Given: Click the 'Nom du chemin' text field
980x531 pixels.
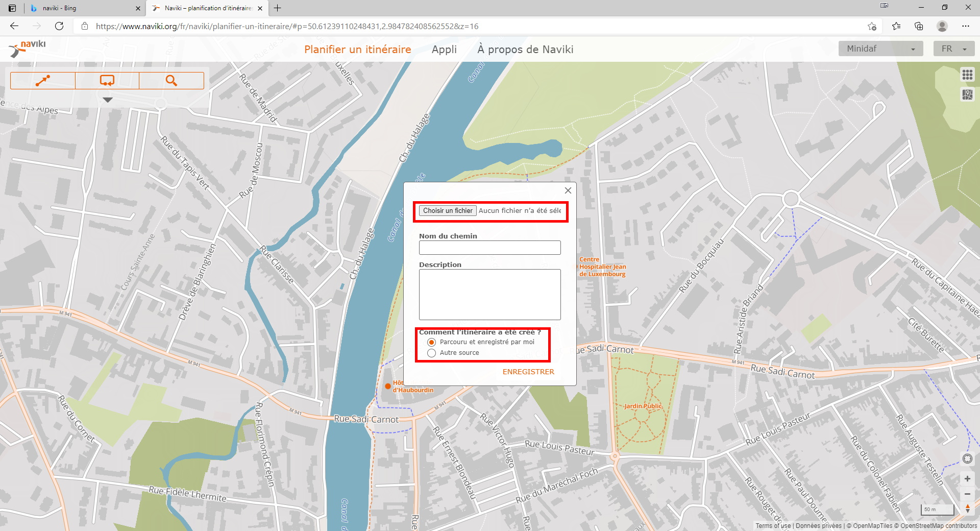Looking at the screenshot, I should (489, 248).
